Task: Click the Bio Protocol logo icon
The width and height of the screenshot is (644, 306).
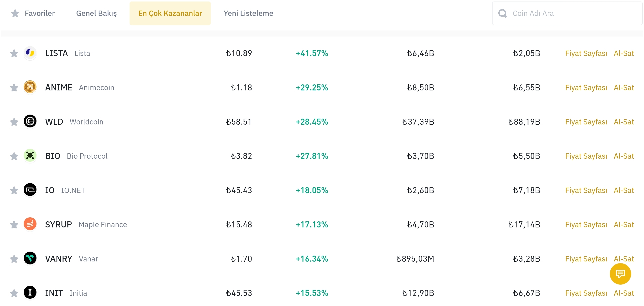Action: tap(30, 156)
